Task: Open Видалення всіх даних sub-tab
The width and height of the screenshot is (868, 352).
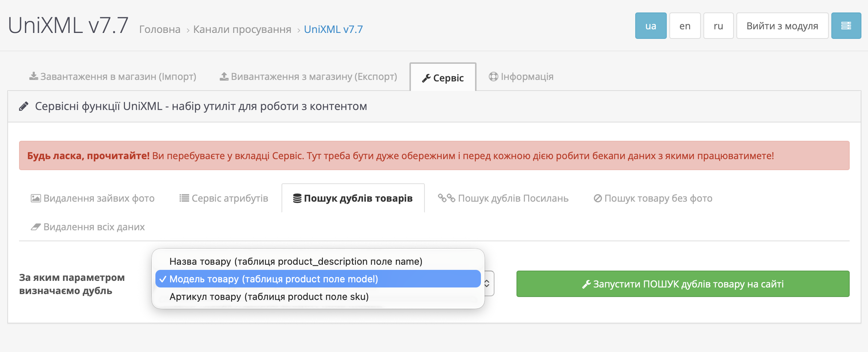Action: (88, 227)
